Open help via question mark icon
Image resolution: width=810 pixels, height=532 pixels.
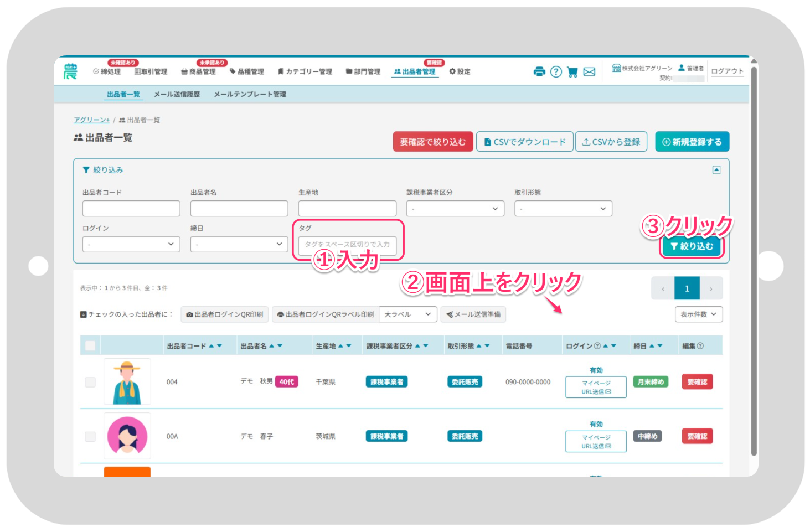(556, 71)
